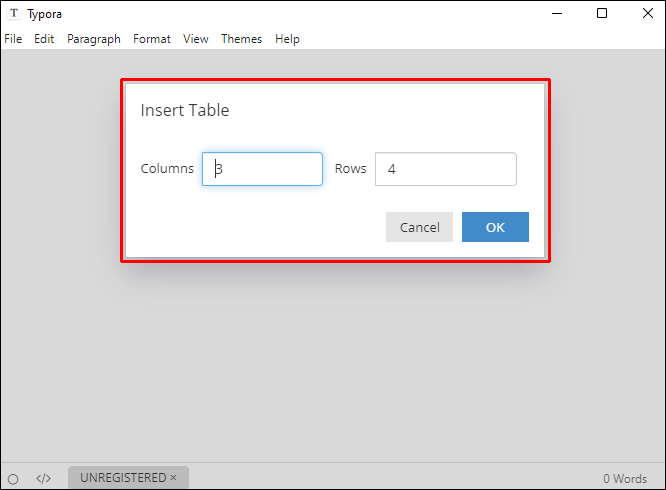This screenshot has width=666, height=490.
Task: Dismiss the UNREGISTERED badge with its ×
Action: (x=173, y=478)
